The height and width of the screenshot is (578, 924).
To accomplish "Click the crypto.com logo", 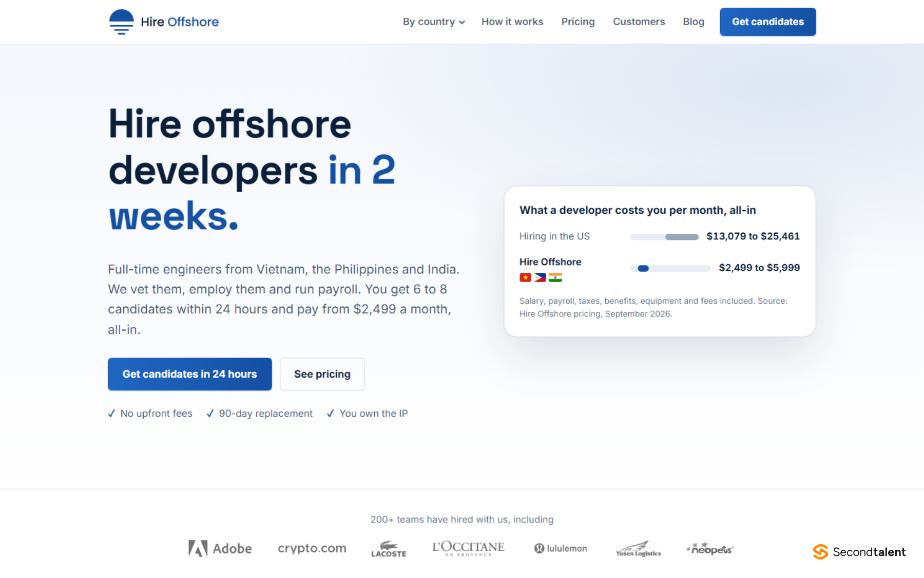I will coord(312,548).
